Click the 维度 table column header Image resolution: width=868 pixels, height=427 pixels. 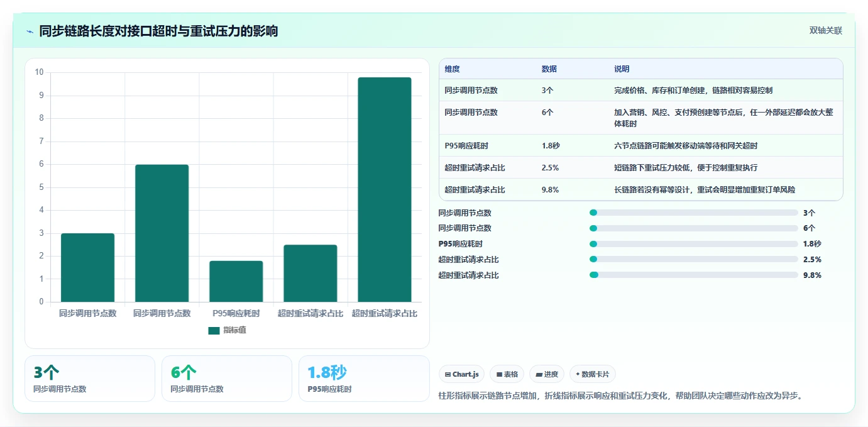[452, 69]
